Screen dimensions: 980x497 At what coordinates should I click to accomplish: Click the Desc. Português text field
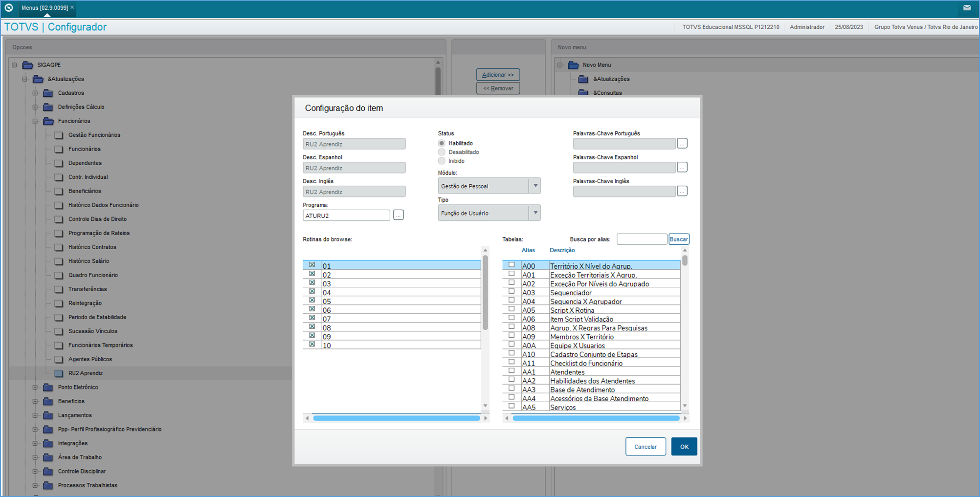click(354, 144)
